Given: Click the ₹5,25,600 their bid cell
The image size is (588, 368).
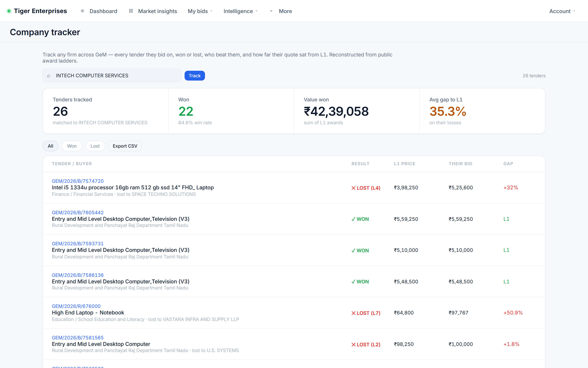Looking at the screenshot, I should point(461,188).
